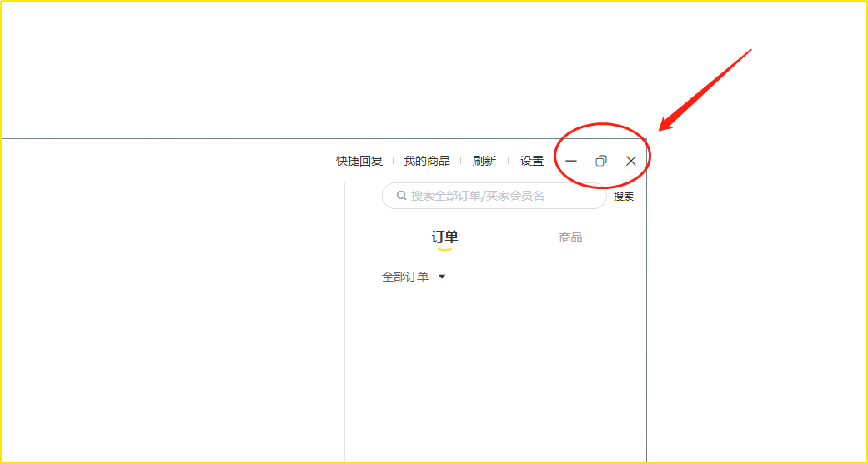Image resolution: width=868 pixels, height=464 pixels.
Task: Click the blank chat area left of the divider
Action: [x=172, y=310]
